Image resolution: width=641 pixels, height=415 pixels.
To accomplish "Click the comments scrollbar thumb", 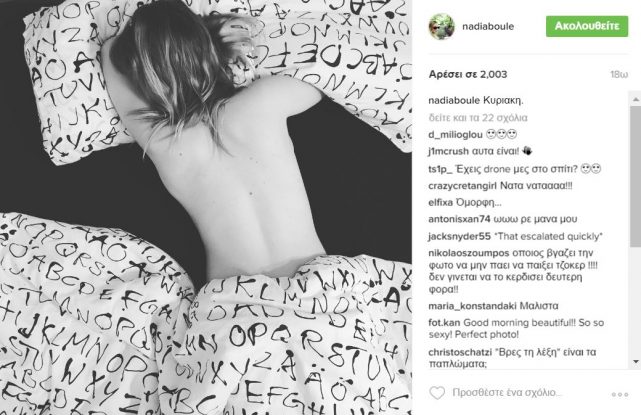I will click(x=636, y=176).
